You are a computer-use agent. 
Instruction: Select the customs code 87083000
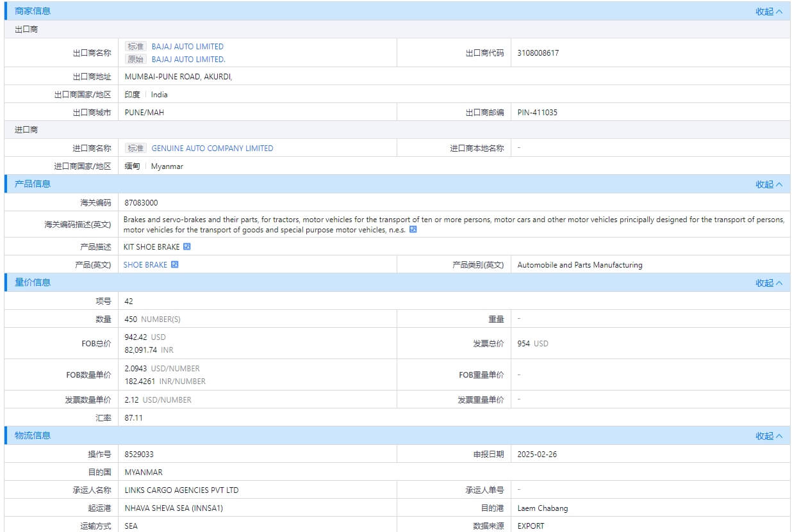(x=142, y=203)
